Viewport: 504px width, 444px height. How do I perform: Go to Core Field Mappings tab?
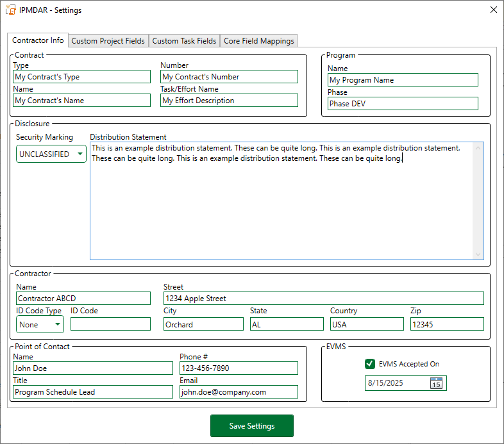(258, 41)
